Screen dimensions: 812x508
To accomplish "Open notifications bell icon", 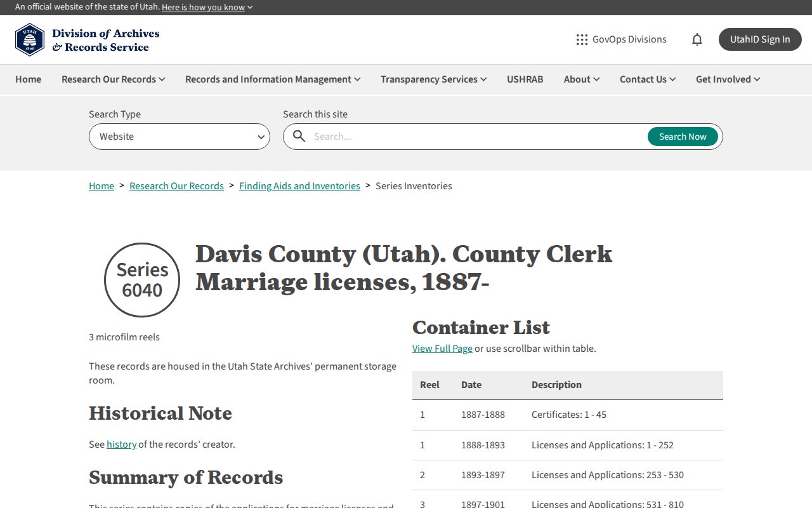I will click(697, 39).
